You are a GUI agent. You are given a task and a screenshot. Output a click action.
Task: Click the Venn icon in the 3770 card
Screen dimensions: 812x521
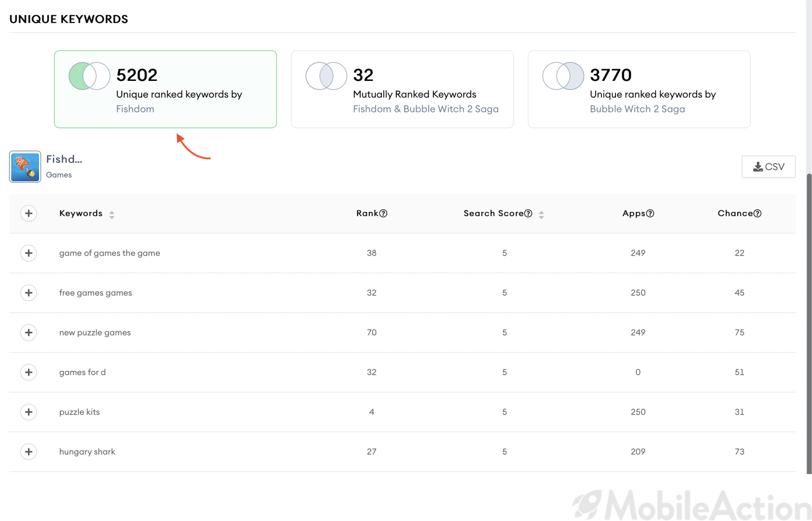(x=563, y=76)
